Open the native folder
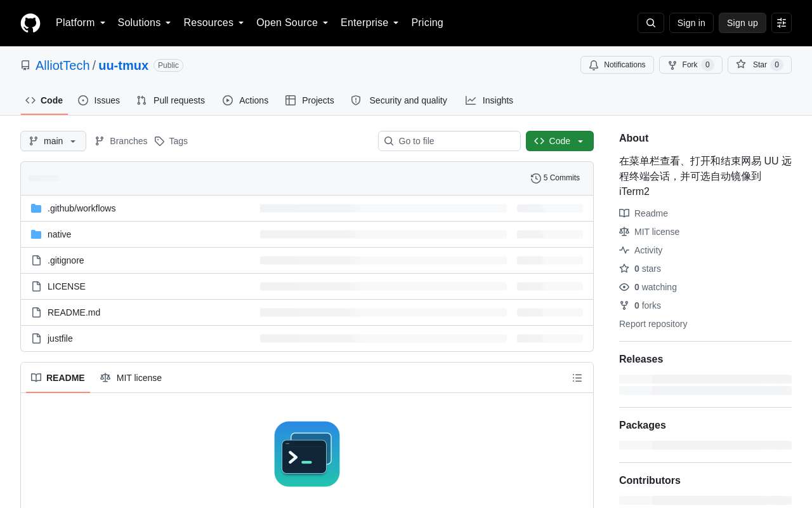Image resolution: width=812 pixels, height=508 pixels. tap(60, 234)
